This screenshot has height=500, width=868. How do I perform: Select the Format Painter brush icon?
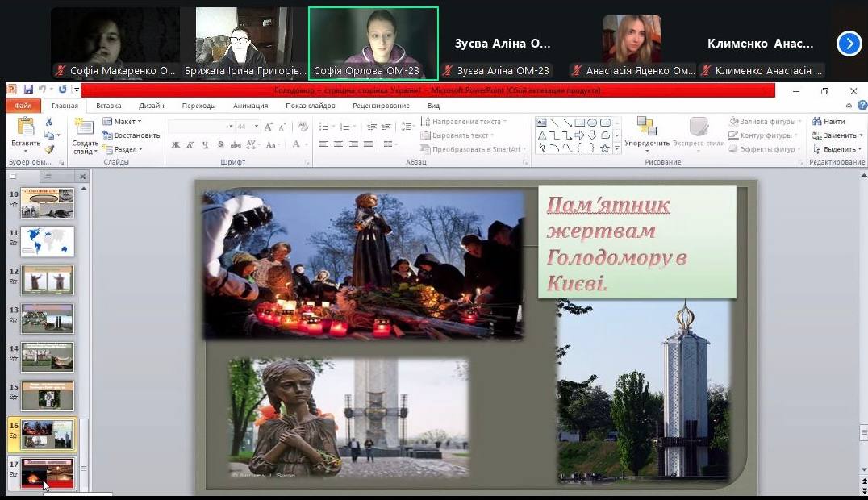tap(49, 149)
